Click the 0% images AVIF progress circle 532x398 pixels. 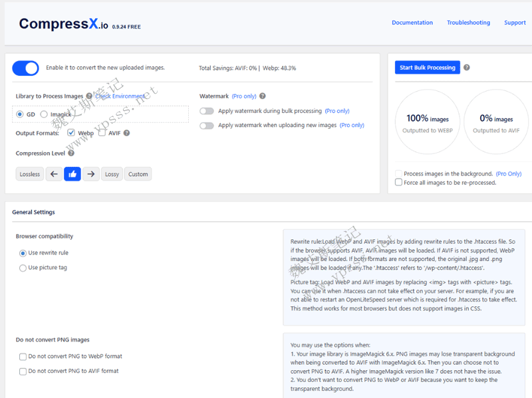click(x=496, y=122)
